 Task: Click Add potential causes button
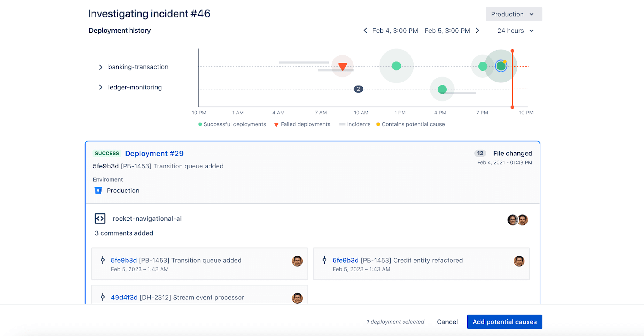pos(504,321)
